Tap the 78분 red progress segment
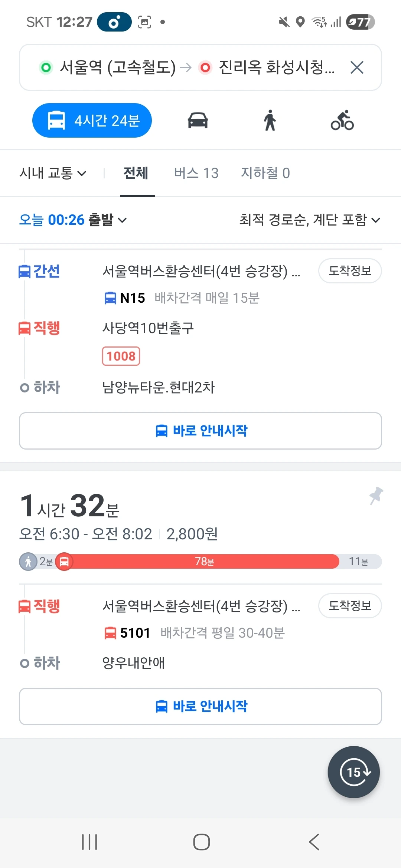Image resolution: width=401 pixels, height=868 pixels. click(x=204, y=562)
